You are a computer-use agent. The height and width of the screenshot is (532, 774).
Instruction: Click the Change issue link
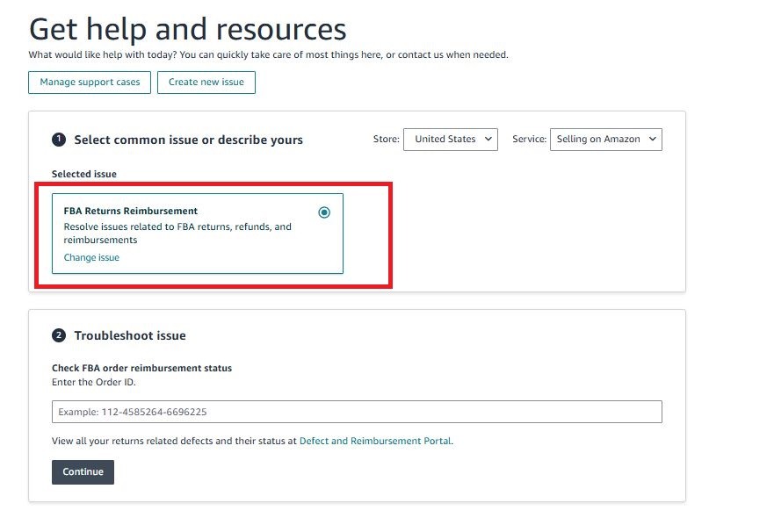pyautogui.click(x=90, y=257)
